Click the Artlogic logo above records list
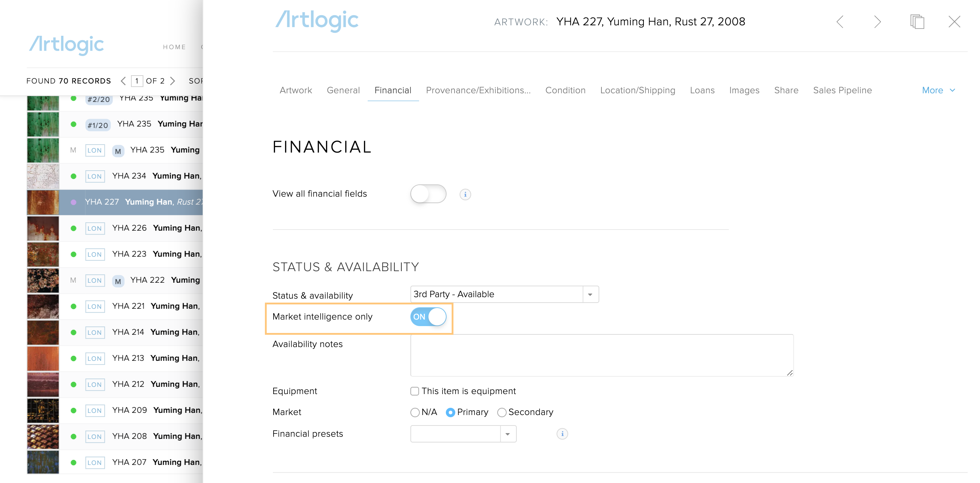This screenshot has width=980, height=483. tap(67, 45)
